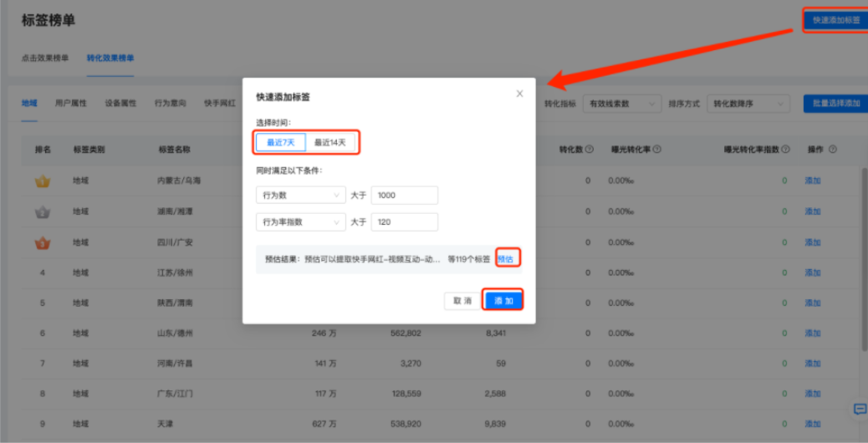Screen dimensions: 868x443
Task: Click 添加 link for 河南/许昌 row
Action: pyautogui.click(x=813, y=364)
